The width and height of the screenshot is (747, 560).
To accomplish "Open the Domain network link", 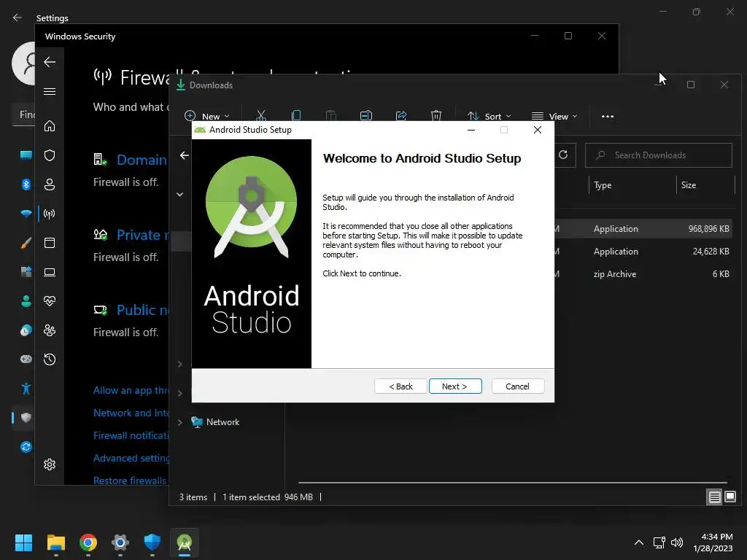I will 142,160.
